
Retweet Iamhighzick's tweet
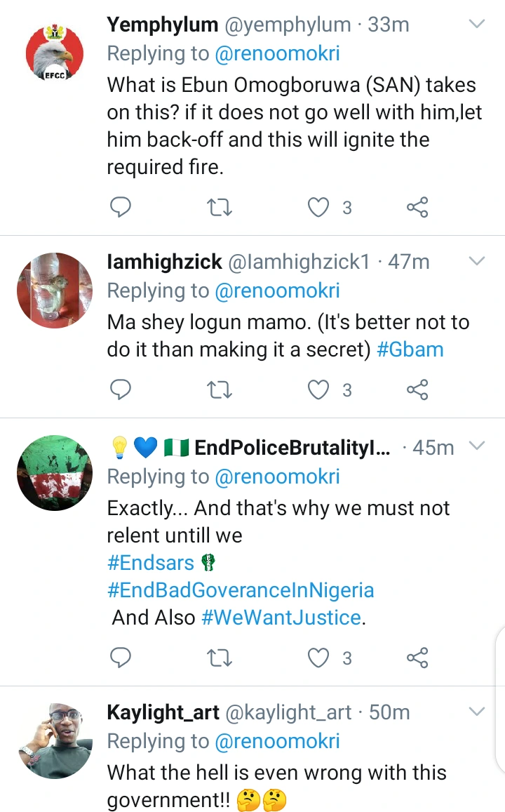click(x=220, y=390)
